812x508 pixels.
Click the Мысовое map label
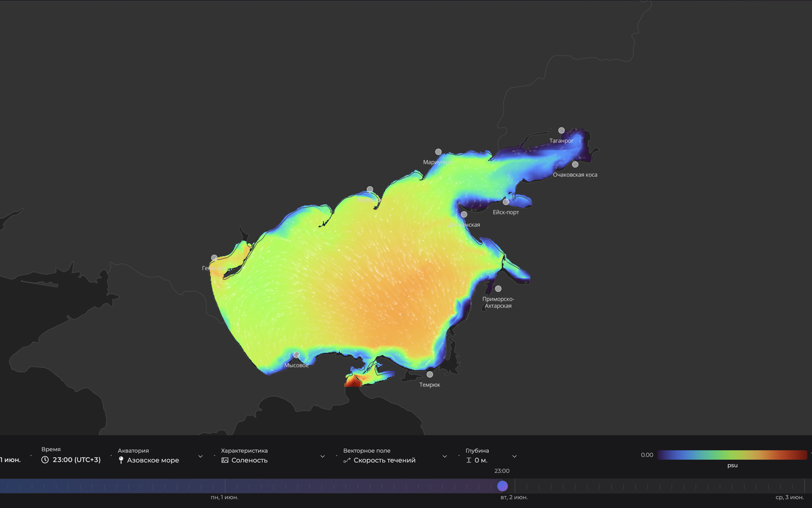(296, 365)
